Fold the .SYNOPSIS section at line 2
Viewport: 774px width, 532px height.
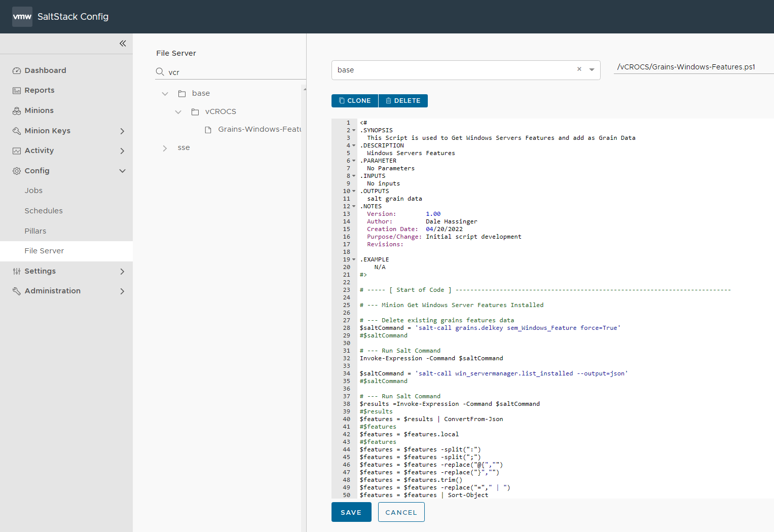(x=354, y=131)
